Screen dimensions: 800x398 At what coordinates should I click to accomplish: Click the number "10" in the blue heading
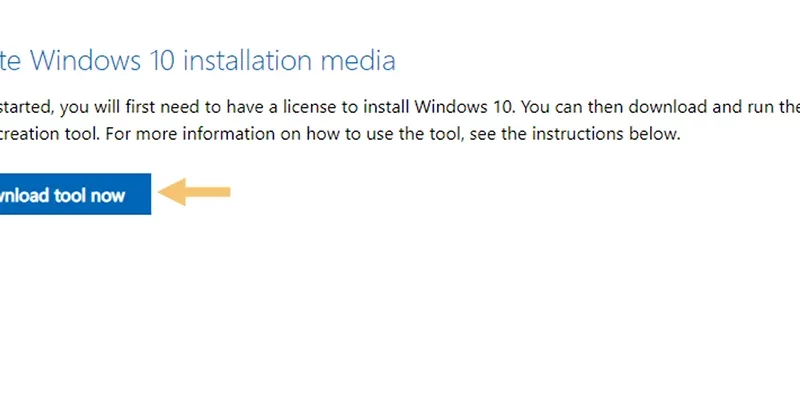click(x=162, y=60)
